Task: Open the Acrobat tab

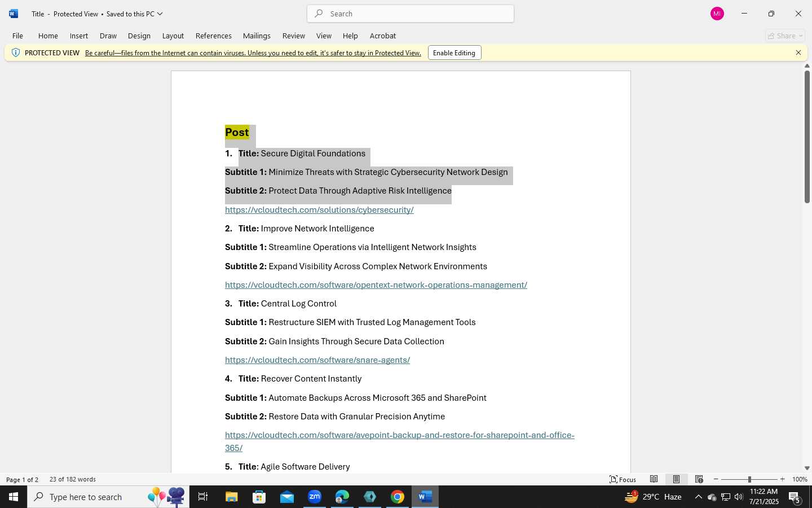Action: click(383, 36)
